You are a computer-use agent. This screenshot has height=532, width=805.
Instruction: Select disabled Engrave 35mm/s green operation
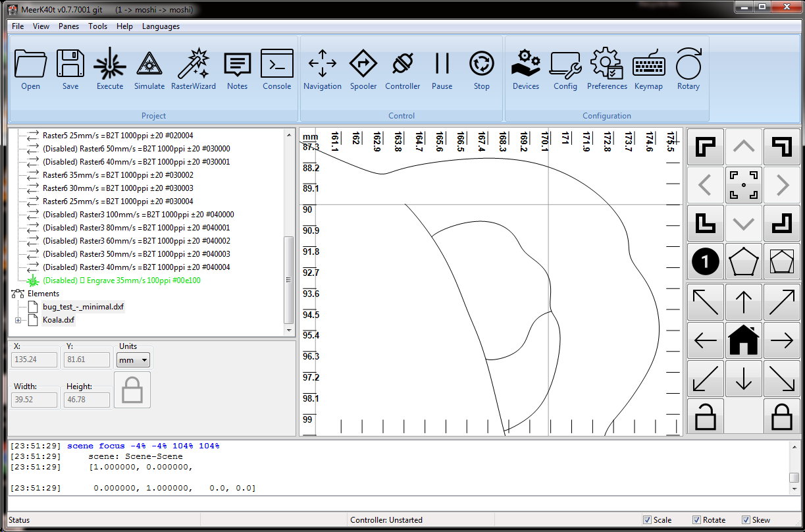(x=122, y=280)
